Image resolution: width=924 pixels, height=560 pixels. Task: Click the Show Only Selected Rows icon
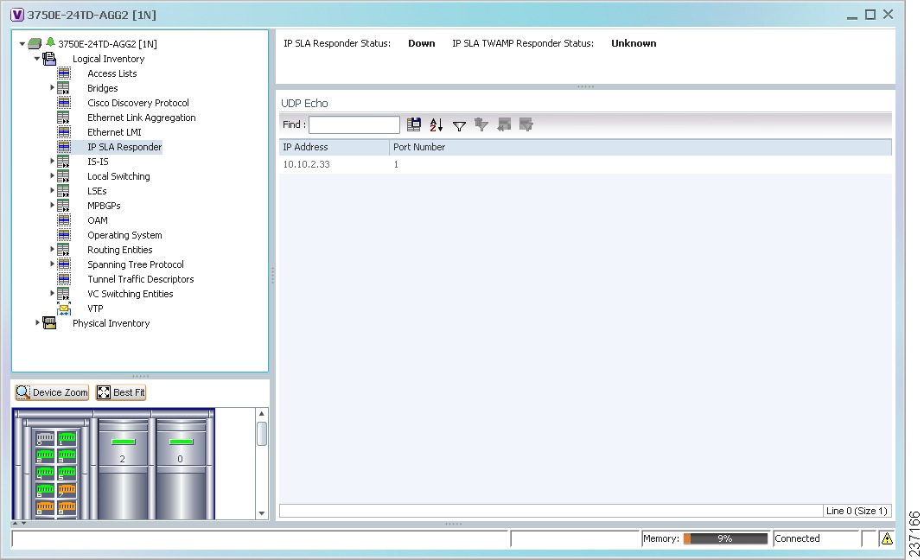526,124
